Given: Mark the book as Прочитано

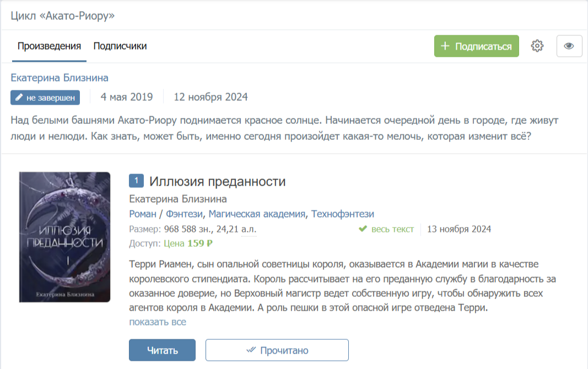Looking at the screenshot, I should point(277,350).
